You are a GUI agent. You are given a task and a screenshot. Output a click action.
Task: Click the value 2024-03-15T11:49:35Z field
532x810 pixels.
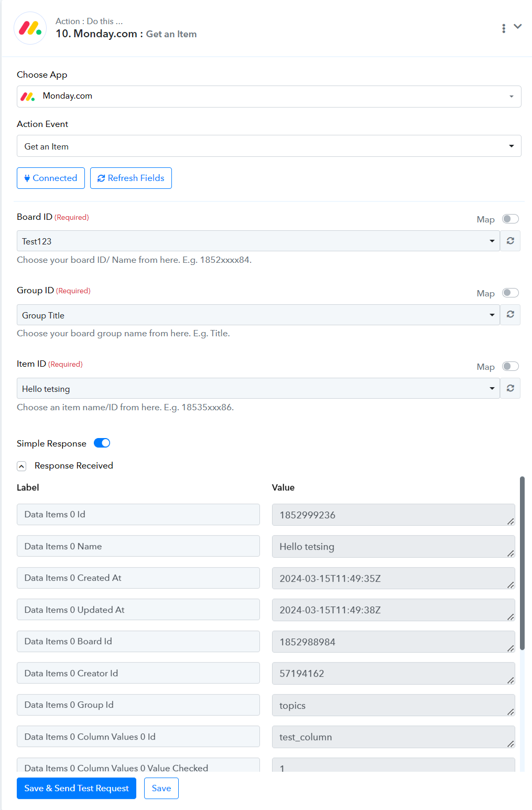click(x=394, y=578)
